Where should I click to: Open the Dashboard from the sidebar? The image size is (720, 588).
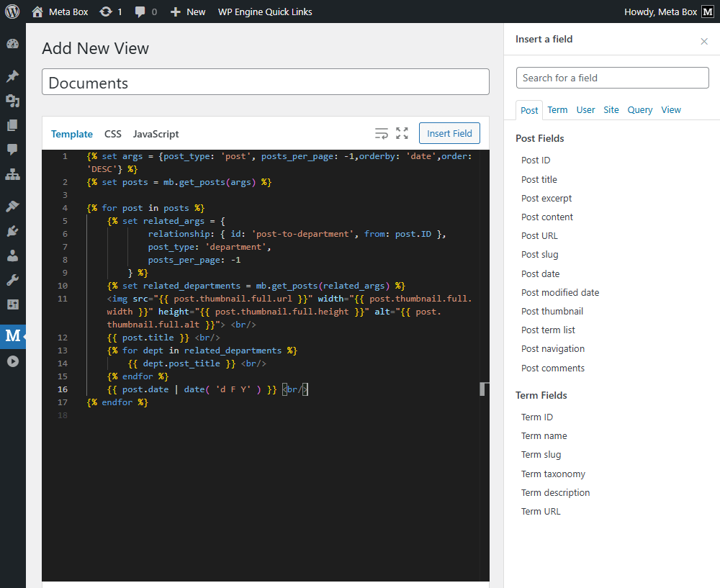[12, 44]
